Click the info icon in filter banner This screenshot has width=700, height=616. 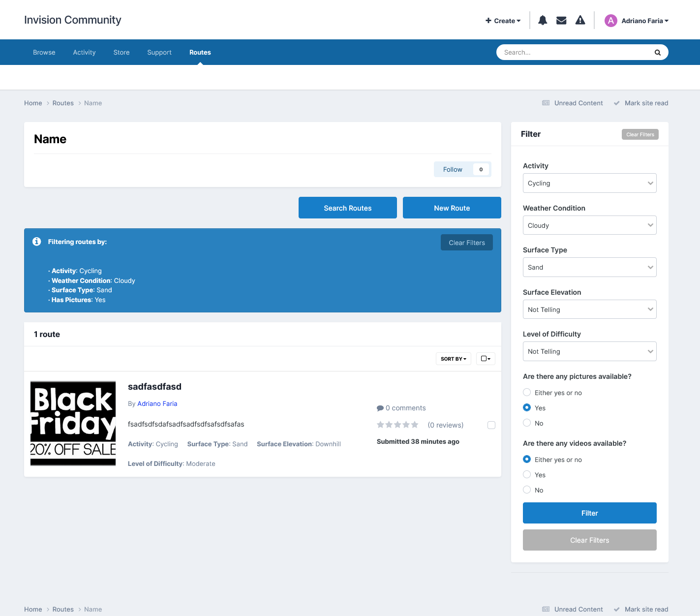tap(37, 242)
